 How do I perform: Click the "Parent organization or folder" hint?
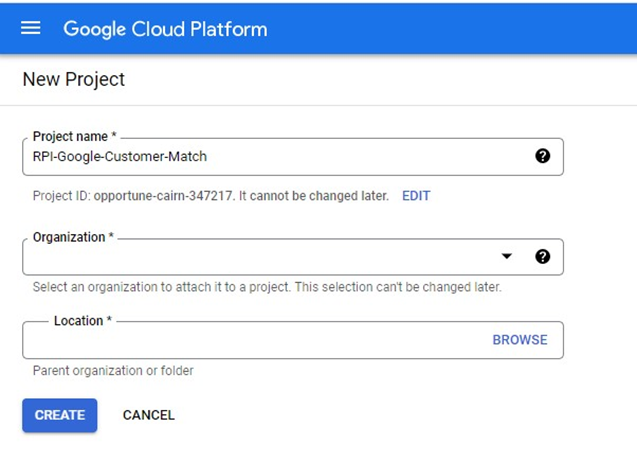point(113,371)
